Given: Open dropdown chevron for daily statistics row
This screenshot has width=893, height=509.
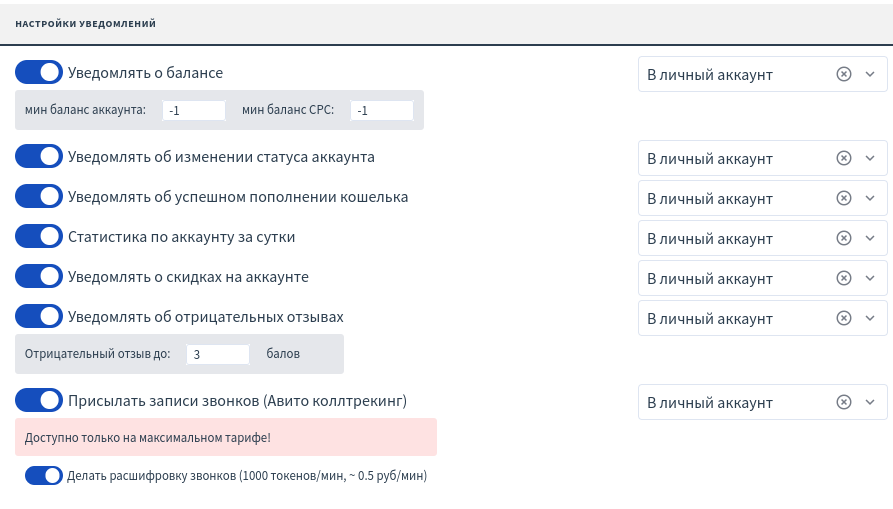Looking at the screenshot, I should click(869, 238).
